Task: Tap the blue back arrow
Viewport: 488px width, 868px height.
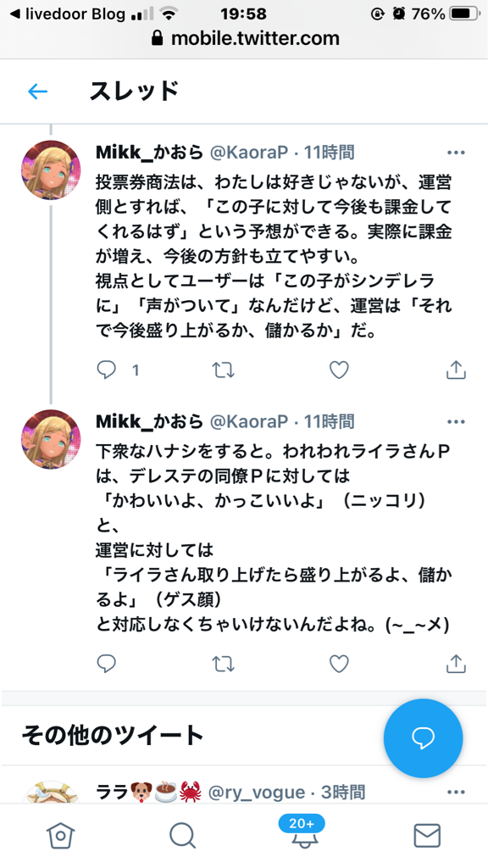Action: 37,92
